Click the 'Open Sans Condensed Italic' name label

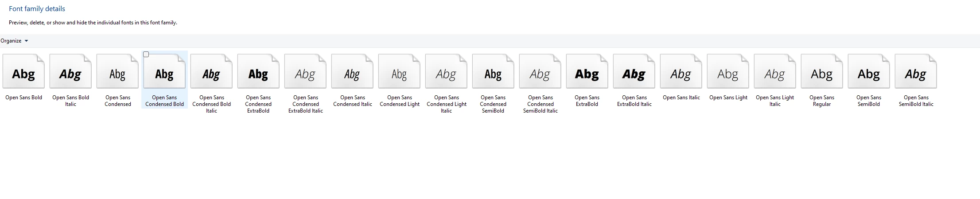tap(352, 101)
